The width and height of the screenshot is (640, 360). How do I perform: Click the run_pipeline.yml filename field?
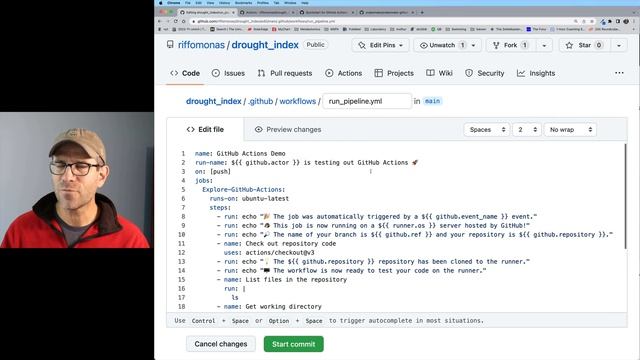click(367, 101)
